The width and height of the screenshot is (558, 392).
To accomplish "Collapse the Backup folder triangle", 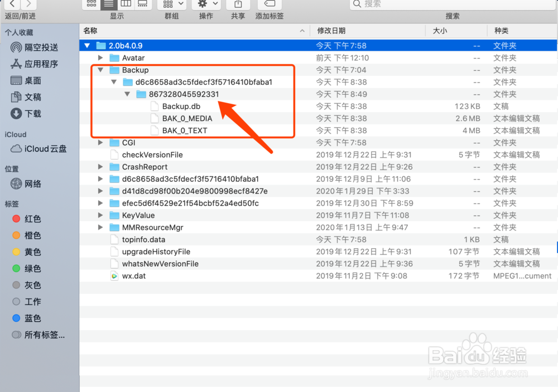I will [100, 70].
